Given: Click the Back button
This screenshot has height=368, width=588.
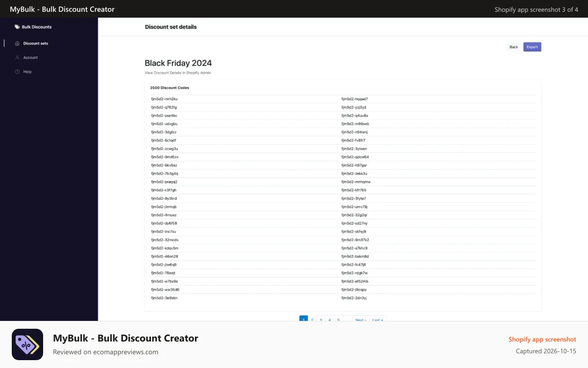Looking at the screenshot, I should pyautogui.click(x=514, y=47).
